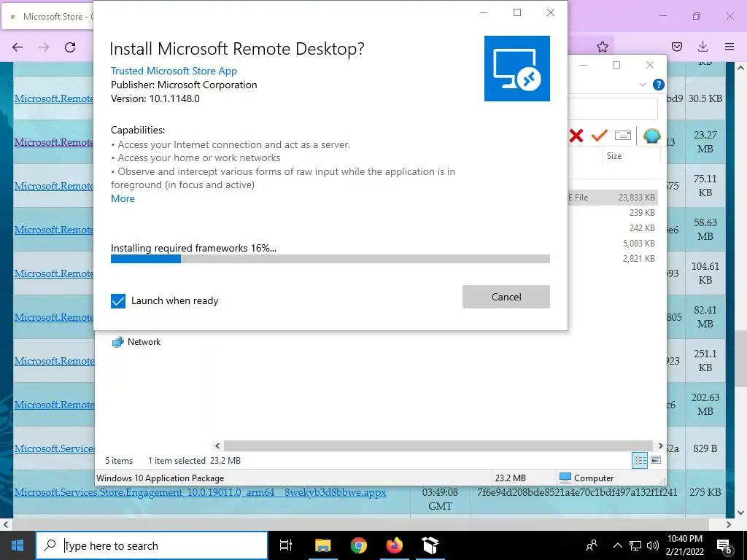This screenshot has height=560, width=747.
Task: Bookmark this page with the star icon
Action: pyautogui.click(x=602, y=47)
